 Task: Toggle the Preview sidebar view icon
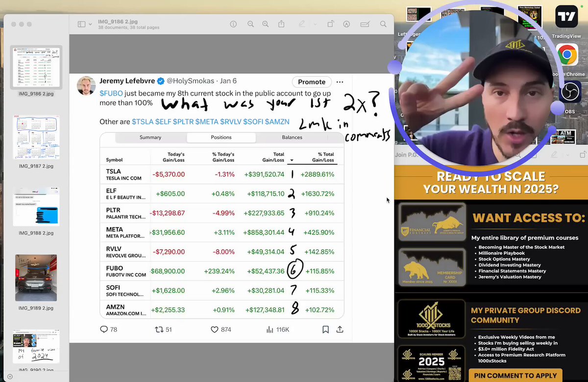click(82, 24)
